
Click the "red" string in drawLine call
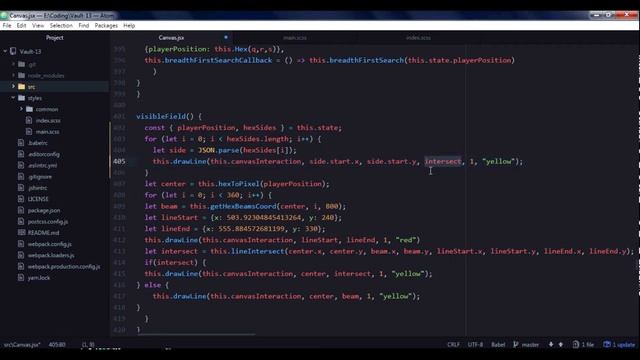click(x=405, y=240)
